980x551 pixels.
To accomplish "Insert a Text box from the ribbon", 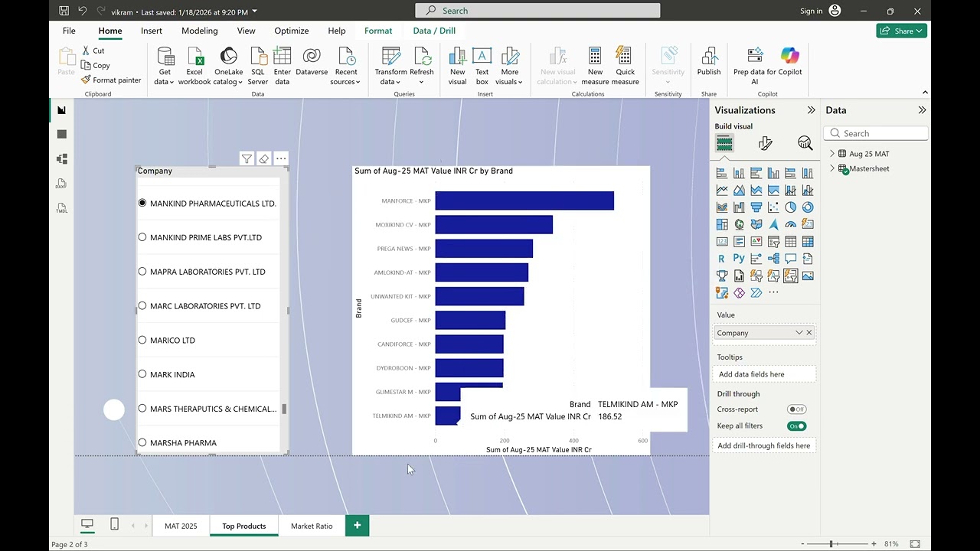I will [482, 66].
